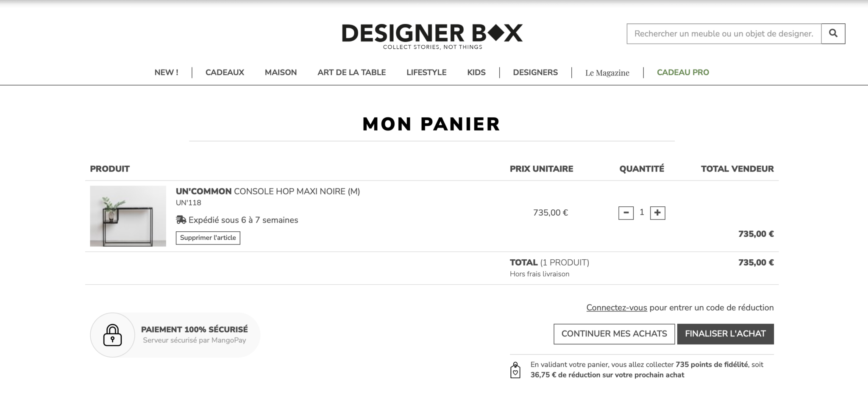Remove item with Supprimer l'article button
The image size is (868, 394).
click(208, 238)
